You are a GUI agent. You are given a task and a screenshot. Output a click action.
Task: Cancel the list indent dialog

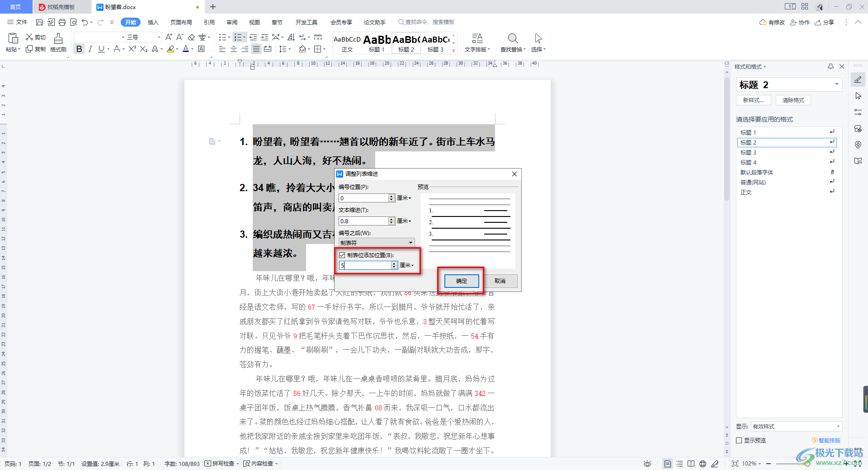pos(500,281)
